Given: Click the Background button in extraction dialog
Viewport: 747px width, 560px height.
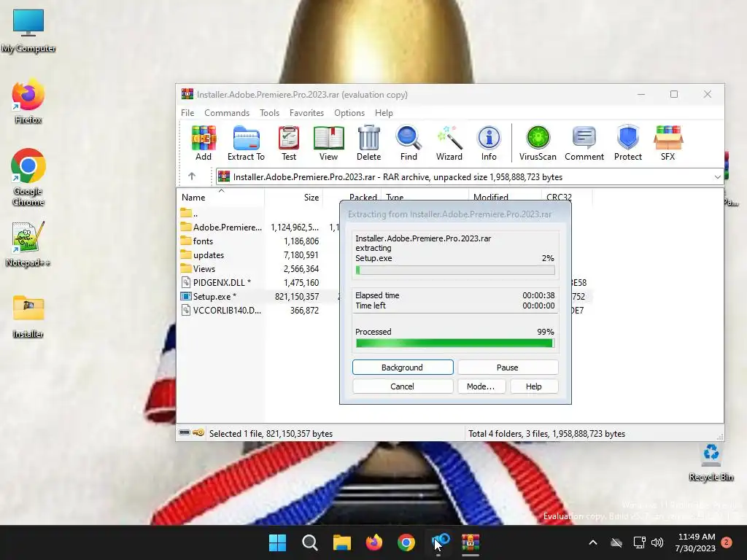Looking at the screenshot, I should [403, 367].
